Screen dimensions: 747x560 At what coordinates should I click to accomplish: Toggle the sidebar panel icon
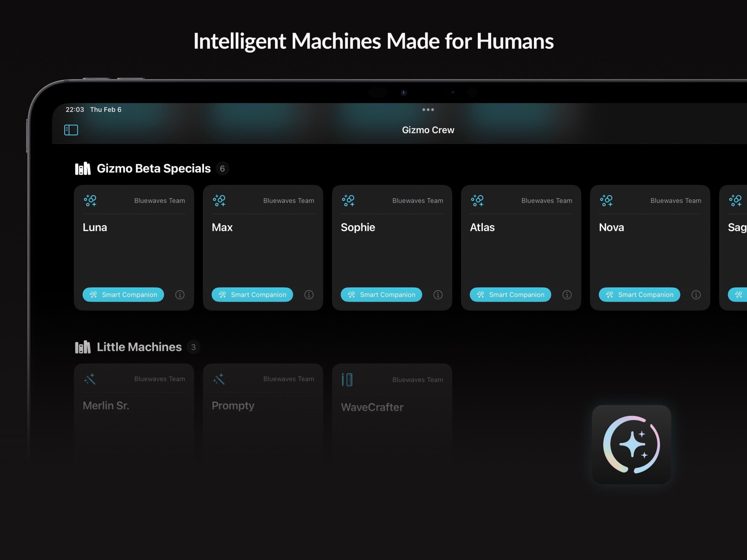point(71,130)
